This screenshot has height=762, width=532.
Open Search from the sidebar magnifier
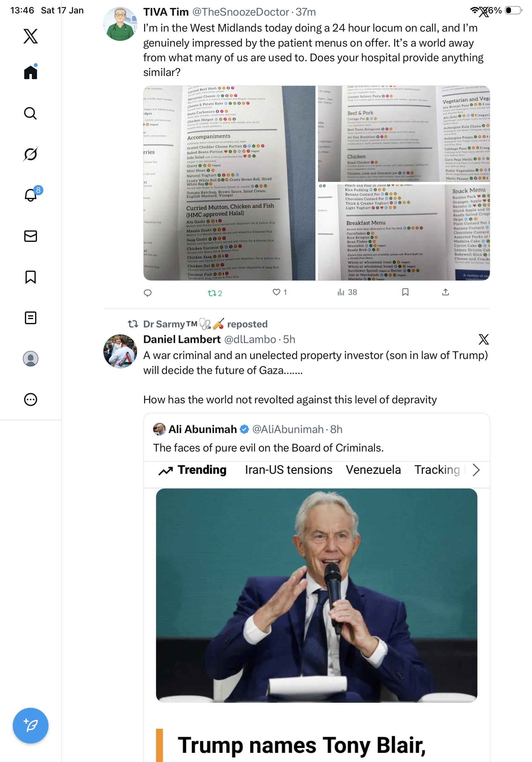[x=31, y=113]
